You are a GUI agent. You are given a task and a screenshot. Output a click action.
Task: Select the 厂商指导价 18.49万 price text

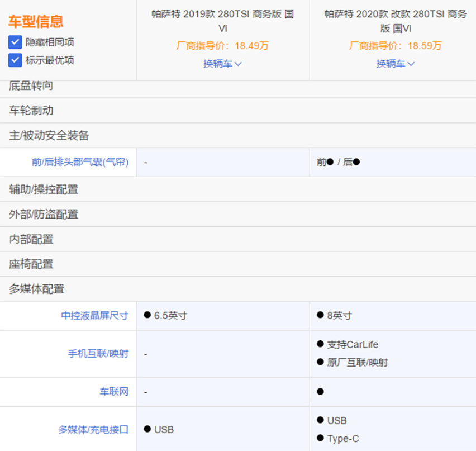pos(222,46)
